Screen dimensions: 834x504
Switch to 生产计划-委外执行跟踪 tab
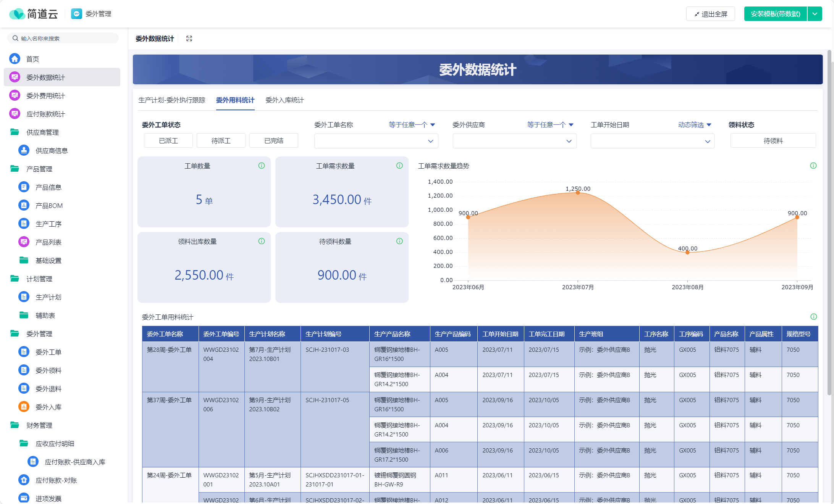point(172,100)
